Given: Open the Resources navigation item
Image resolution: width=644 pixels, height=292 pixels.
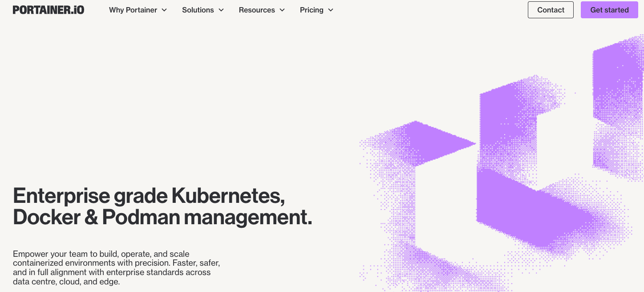Looking at the screenshot, I should [256, 10].
